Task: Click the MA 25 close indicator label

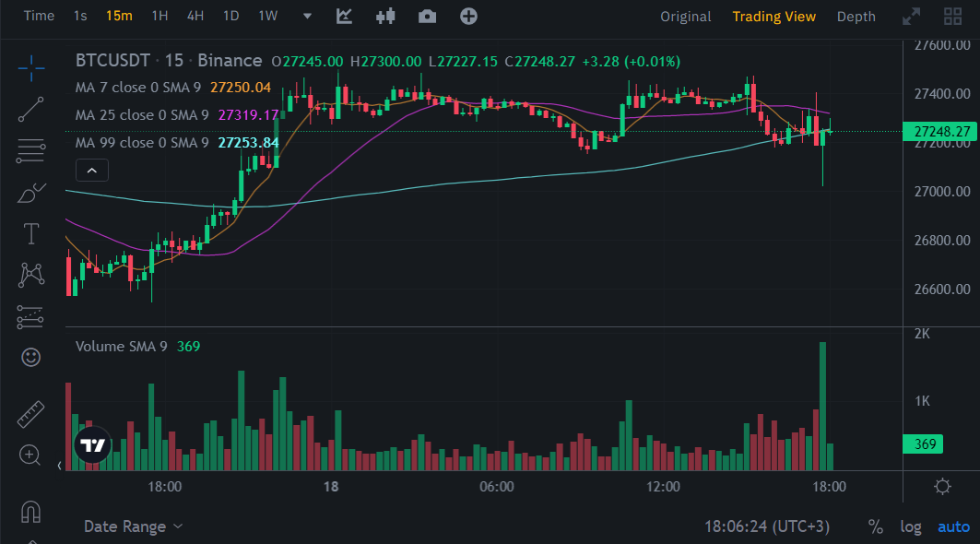Action: (142, 115)
